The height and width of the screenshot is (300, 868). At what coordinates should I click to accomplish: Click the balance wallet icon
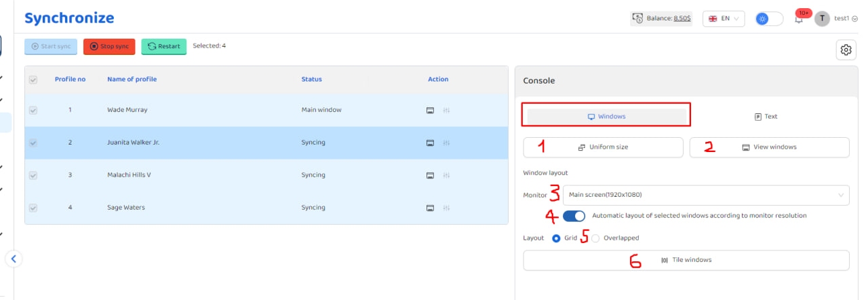pyautogui.click(x=637, y=19)
